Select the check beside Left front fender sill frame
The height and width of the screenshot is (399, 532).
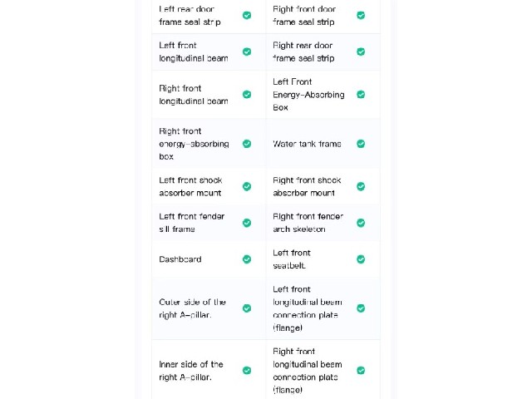(247, 223)
